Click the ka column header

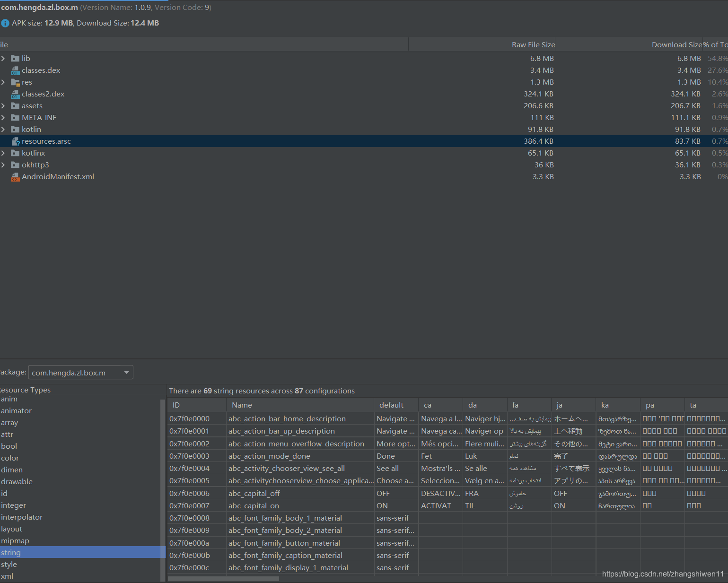coord(618,405)
